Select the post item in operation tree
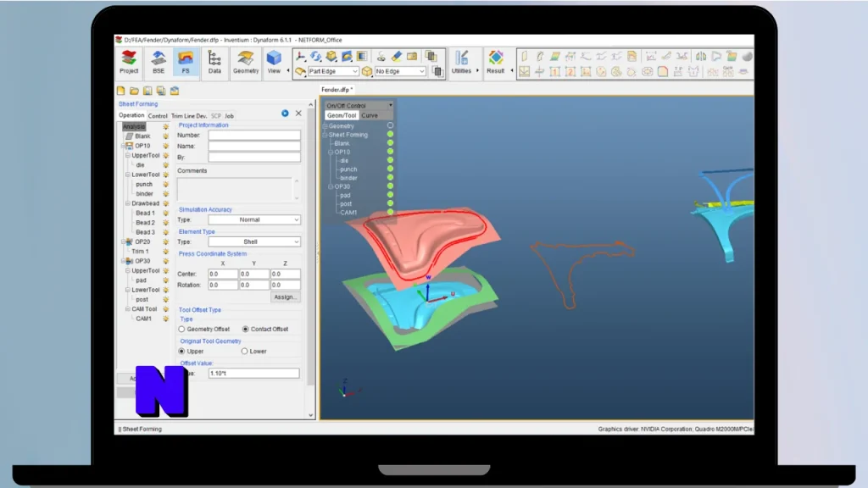Screen dimensions: 868x488 pos(142,299)
